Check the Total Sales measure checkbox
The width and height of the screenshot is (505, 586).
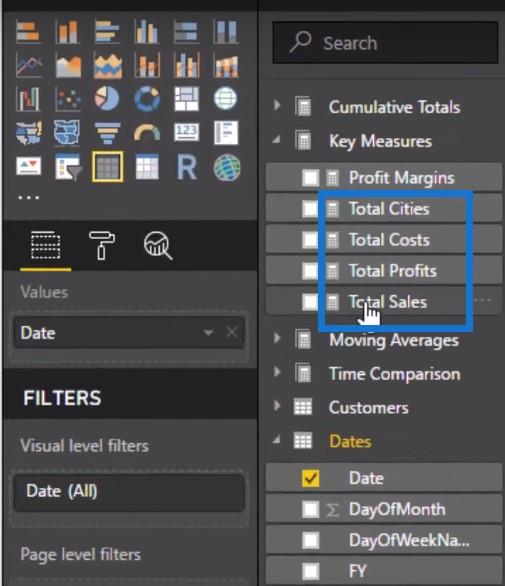[310, 302]
